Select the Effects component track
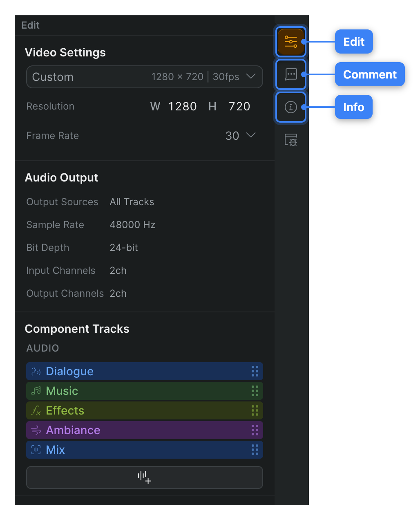420x520 pixels. [145, 410]
